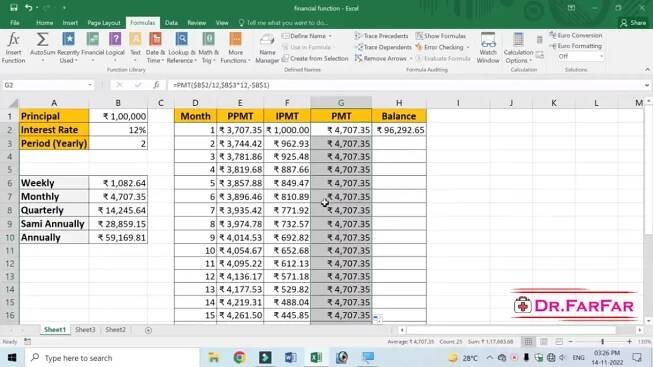Save the workbook from Quick Access Toolbar

pos(14,8)
